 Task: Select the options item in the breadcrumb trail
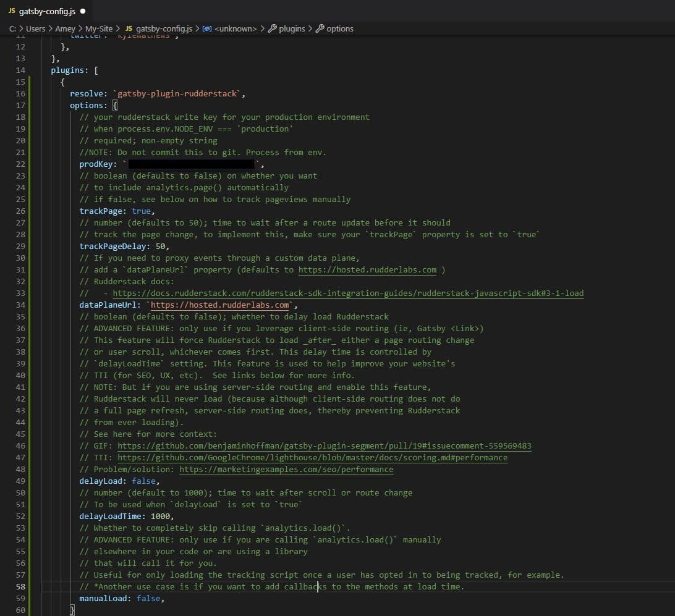point(339,28)
